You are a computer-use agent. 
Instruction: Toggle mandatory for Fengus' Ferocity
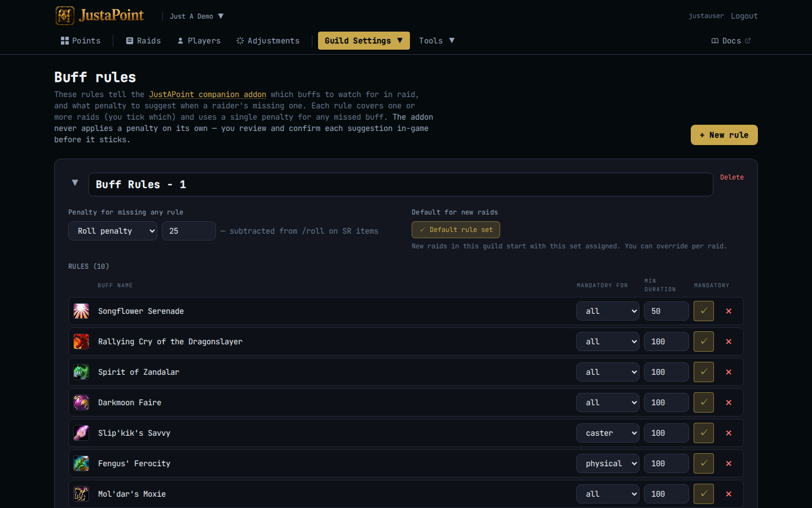tap(704, 463)
